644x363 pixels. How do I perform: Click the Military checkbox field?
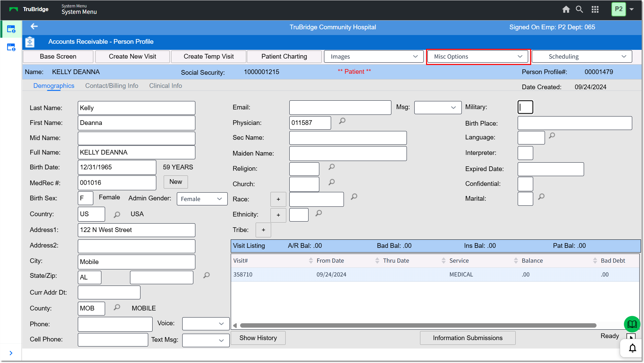(x=525, y=107)
